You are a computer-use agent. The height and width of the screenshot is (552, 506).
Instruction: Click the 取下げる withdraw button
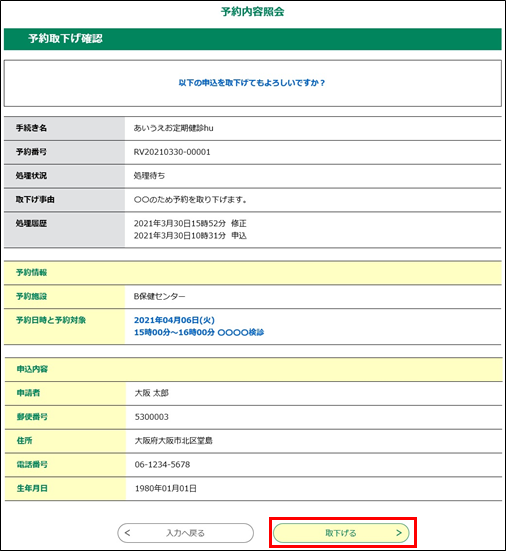(x=341, y=533)
